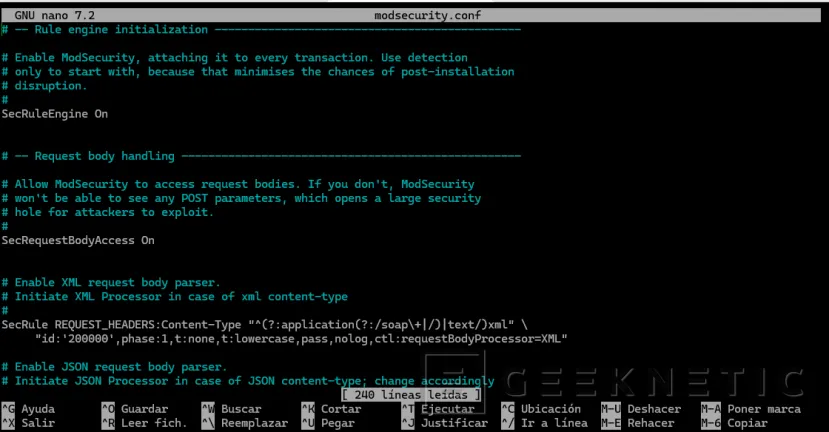Click the Enable ModSecurity, attaching it comment line
The height and width of the screenshot is (432, 829).
tap(234, 58)
